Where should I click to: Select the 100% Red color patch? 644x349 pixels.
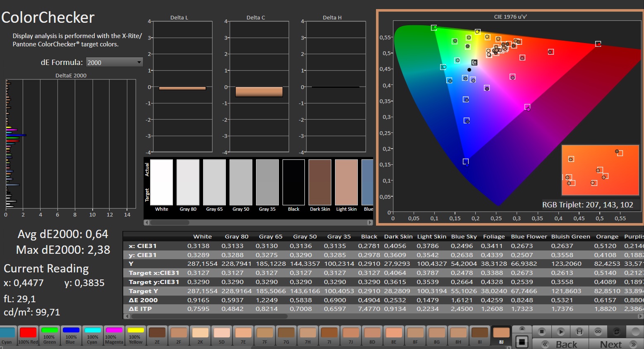tap(28, 335)
